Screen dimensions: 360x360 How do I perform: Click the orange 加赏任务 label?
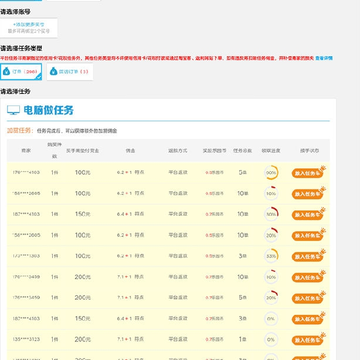pyautogui.click(x=20, y=131)
